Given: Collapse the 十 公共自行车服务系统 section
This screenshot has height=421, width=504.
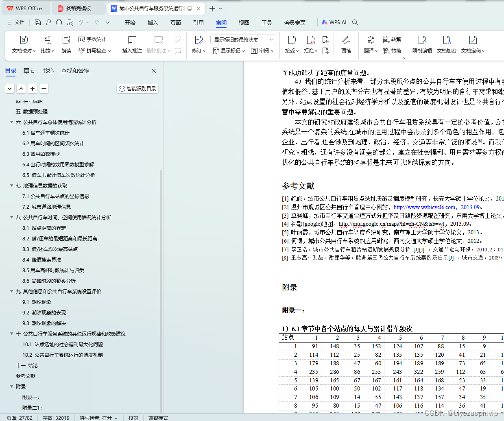Looking at the screenshot, I should (12, 334).
